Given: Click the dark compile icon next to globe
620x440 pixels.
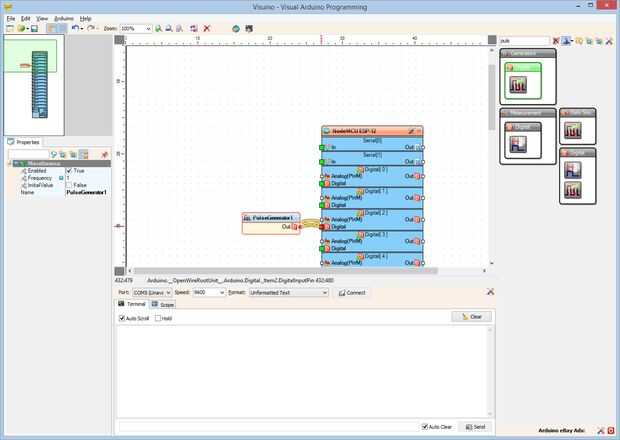Looking at the screenshot, I should pyautogui.click(x=249, y=28).
